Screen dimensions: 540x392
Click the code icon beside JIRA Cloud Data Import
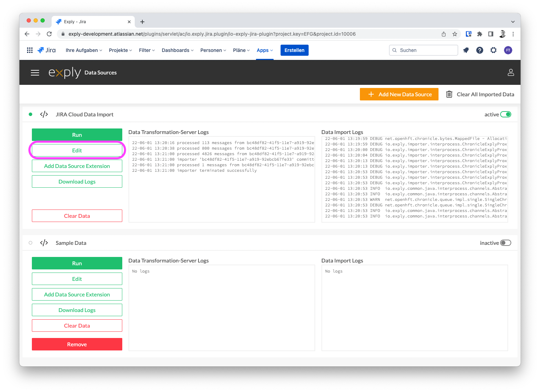44,114
